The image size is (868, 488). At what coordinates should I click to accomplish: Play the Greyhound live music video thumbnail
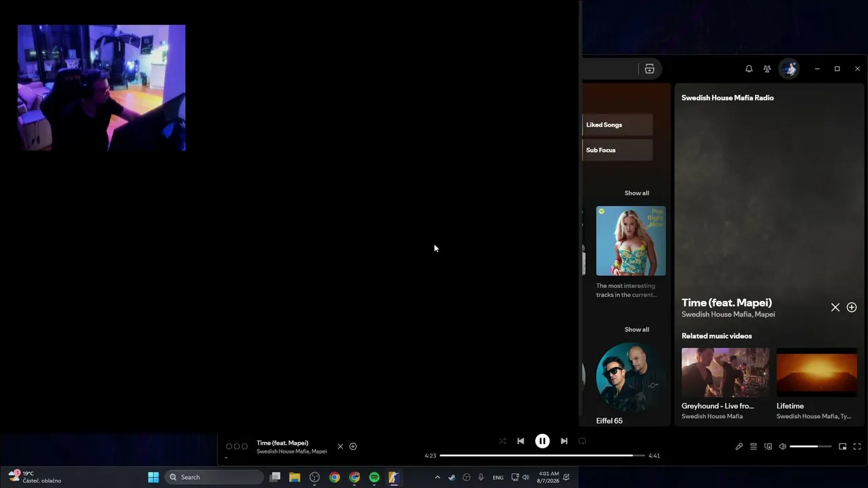tap(726, 372)
